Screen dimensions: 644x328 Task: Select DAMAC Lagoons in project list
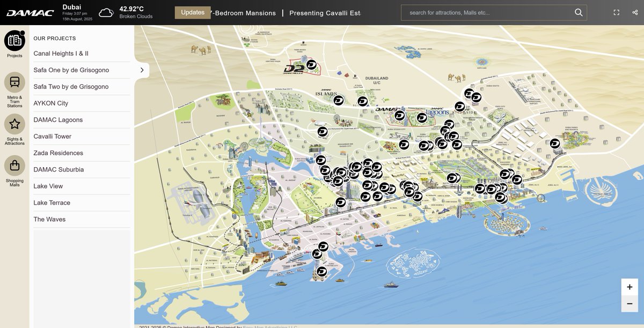82,120
